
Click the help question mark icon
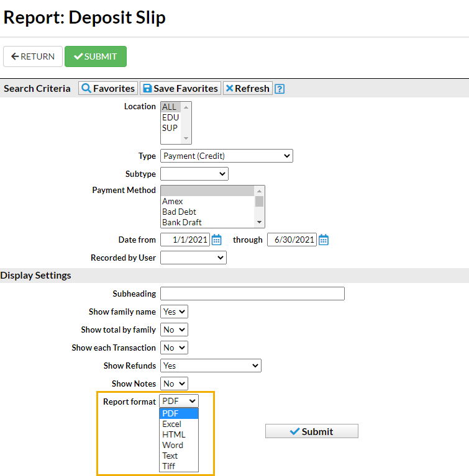tap(280, 89)
